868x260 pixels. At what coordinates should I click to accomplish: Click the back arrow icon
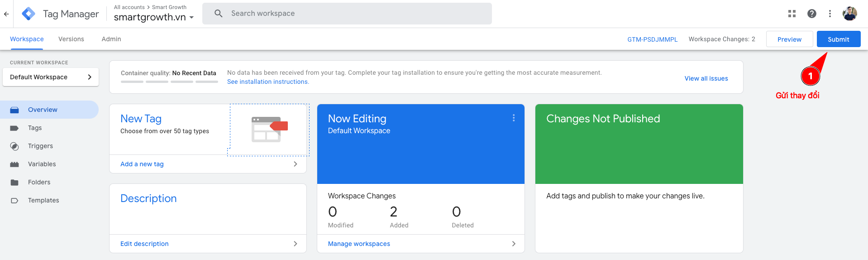[x=6, y=14]
